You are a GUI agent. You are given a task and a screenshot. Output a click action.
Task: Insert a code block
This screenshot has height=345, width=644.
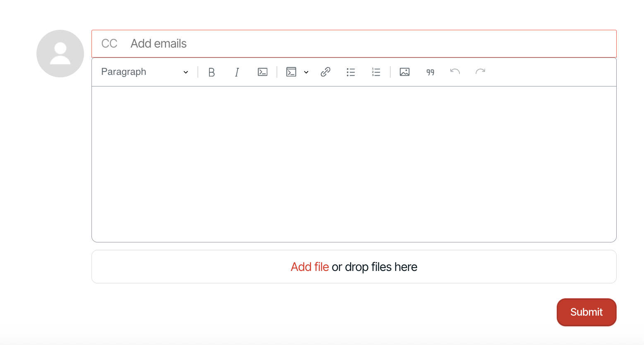pos(291,72)
